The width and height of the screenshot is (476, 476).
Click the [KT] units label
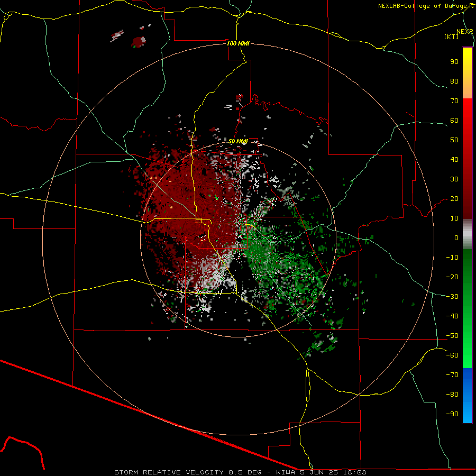pyautogui.click(x=451, y=36)
